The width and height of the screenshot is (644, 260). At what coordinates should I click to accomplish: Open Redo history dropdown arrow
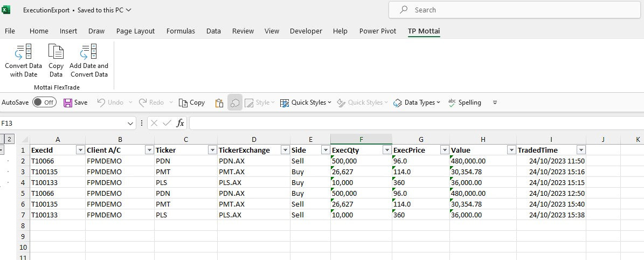171,102
